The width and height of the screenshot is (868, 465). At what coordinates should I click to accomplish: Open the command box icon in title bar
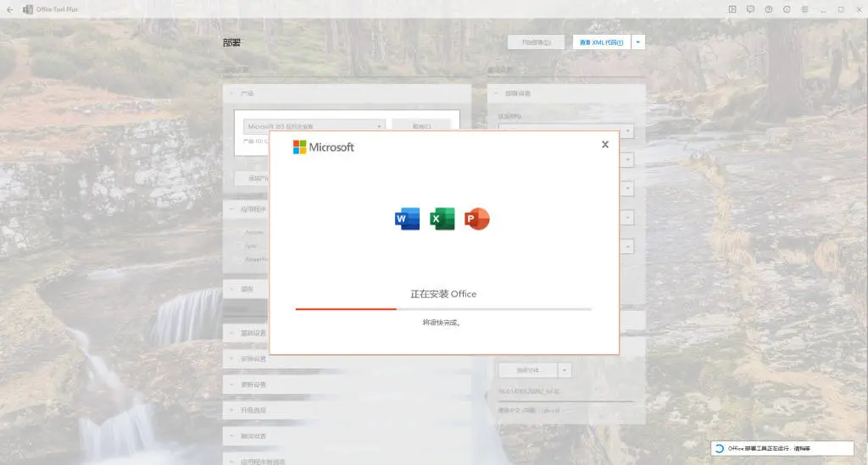tap(732, 9)
